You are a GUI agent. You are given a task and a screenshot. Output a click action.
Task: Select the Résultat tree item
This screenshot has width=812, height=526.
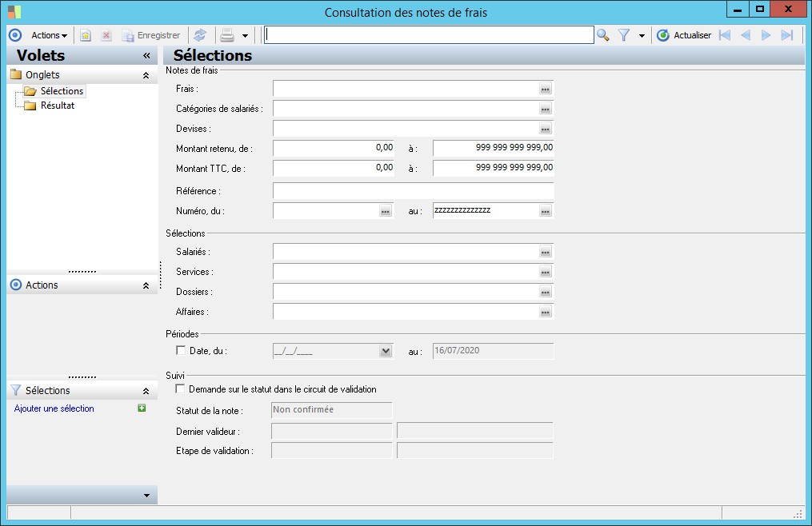click(58, 106)
